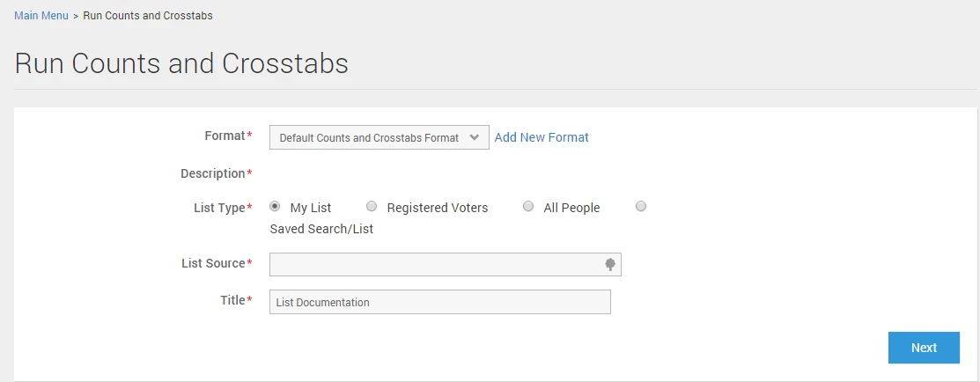Open the Default Counts and Crosstabs Format combo box

(370, 137)
